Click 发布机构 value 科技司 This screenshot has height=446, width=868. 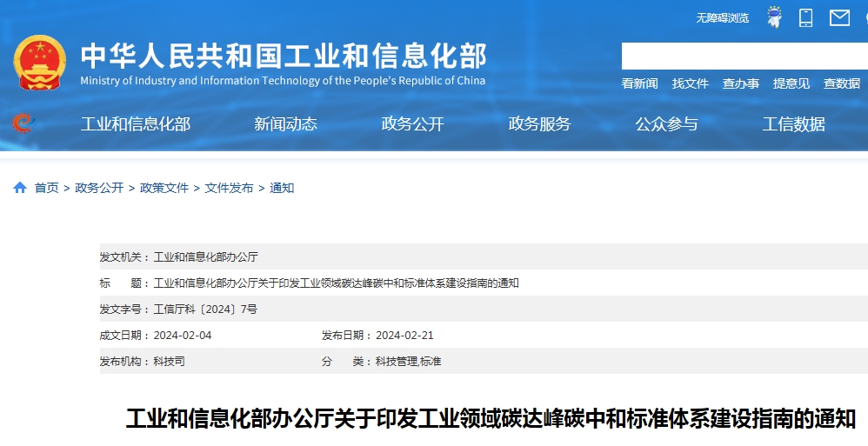click(170, 362)
